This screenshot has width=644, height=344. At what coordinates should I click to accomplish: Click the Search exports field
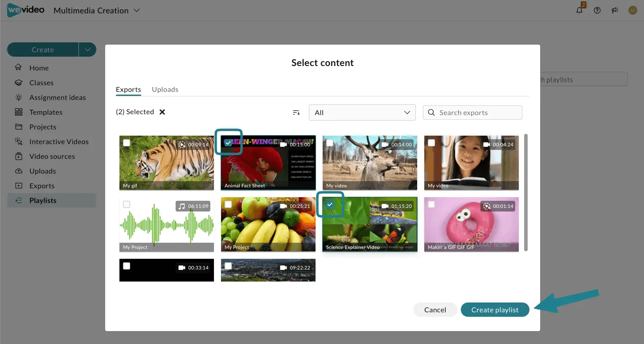(472, 112)
